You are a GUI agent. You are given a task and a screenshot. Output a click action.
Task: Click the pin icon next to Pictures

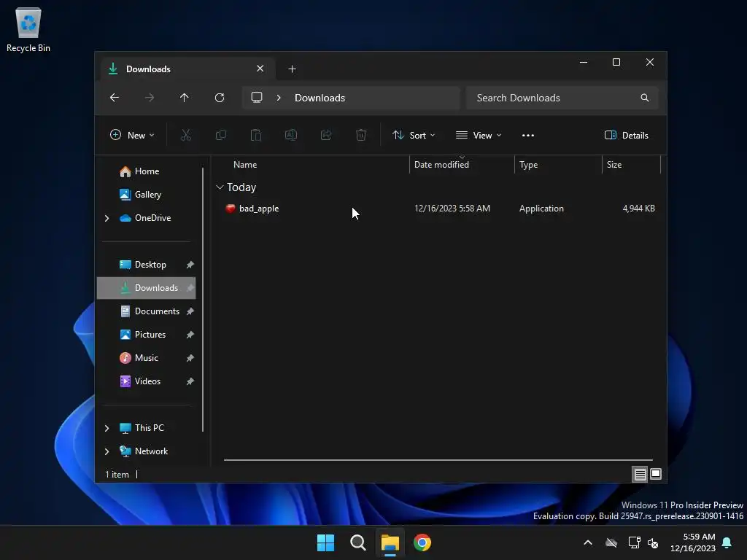point(190,335)
